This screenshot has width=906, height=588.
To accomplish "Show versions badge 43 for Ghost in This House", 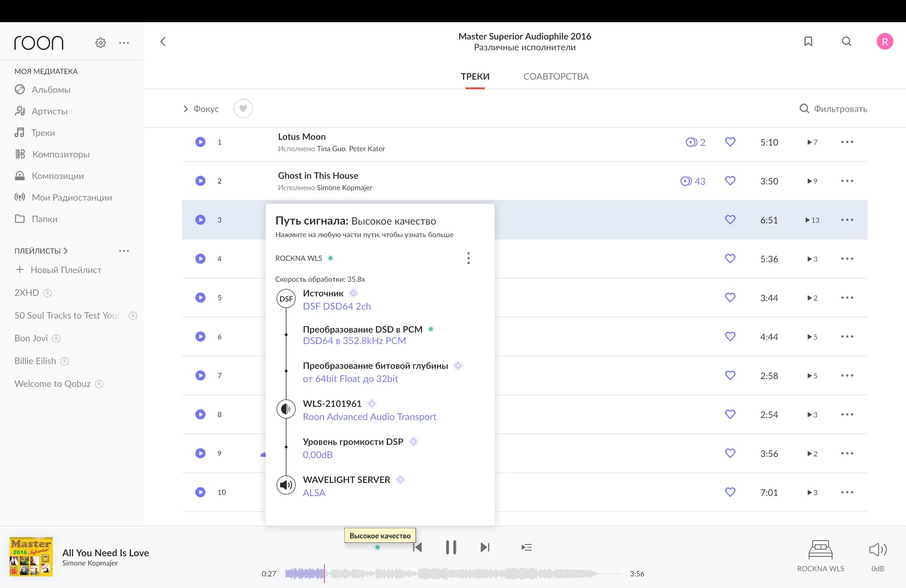I will pyautogui.click(x=693, y=181).
